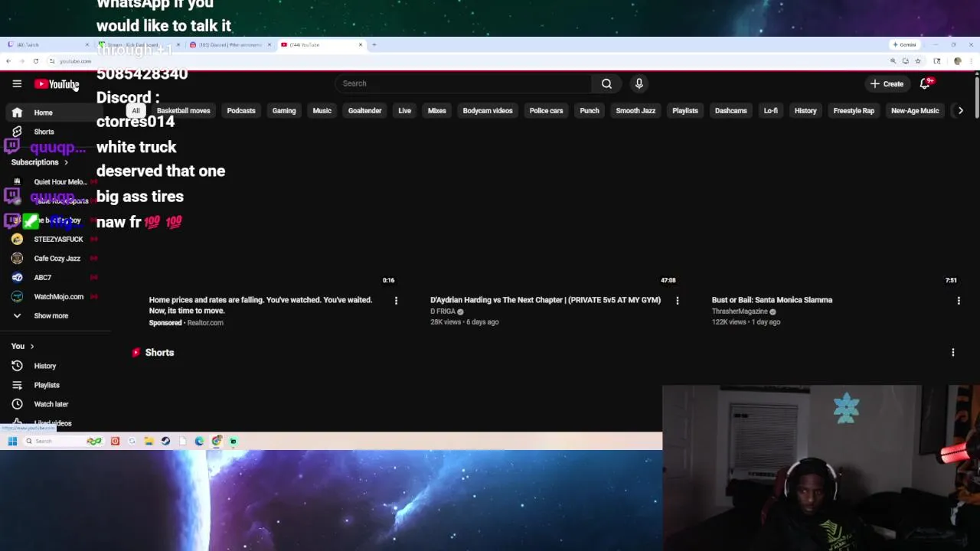
Task: Filter by the Goaltender chip
Action: (364, 111)
